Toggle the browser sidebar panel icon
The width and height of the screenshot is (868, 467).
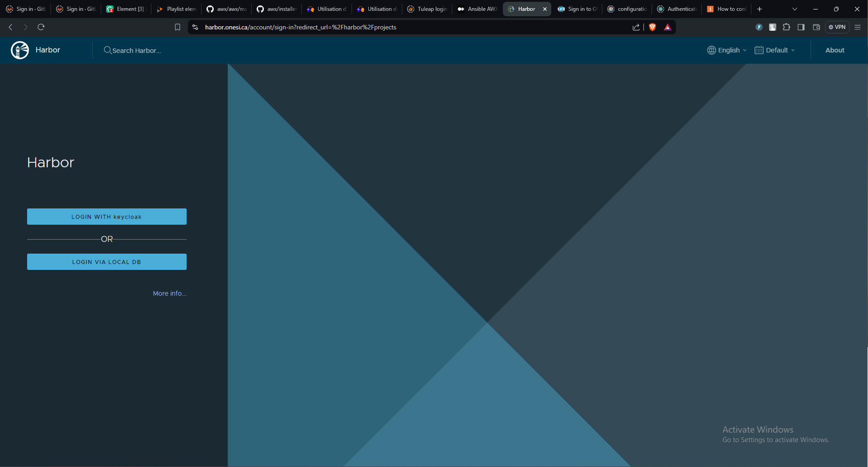coord(801,27)
